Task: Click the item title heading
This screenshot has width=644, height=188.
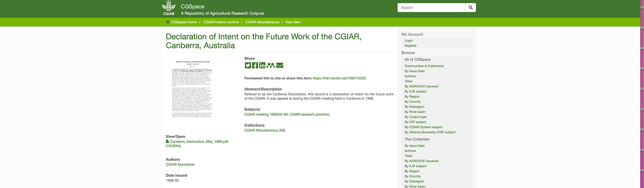Action: 264,41
